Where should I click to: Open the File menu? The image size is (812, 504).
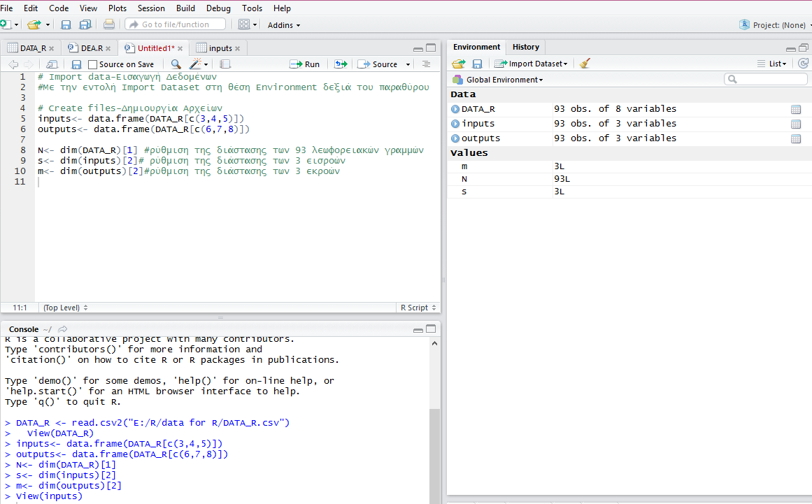pyautogui.click(x=7, y=8)
